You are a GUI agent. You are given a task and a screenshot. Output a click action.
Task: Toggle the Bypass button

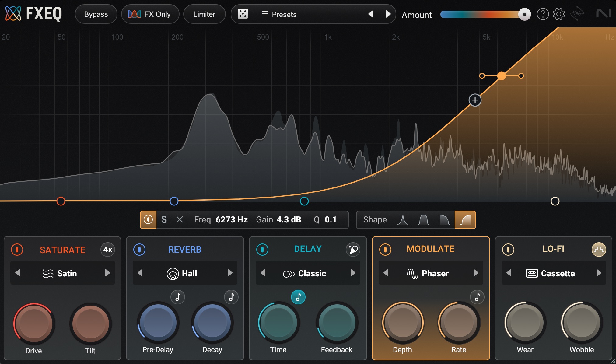point(96,14)
